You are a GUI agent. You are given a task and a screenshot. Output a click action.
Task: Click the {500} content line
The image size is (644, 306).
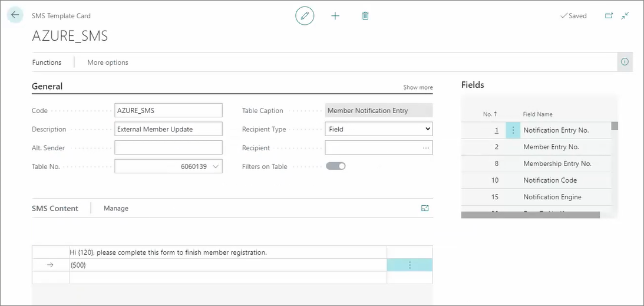coord(228,265)
